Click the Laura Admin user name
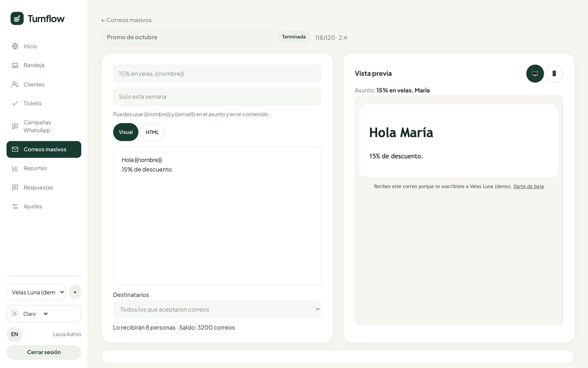The height and width of the screenshot is (368, 588). click(67, 334)
